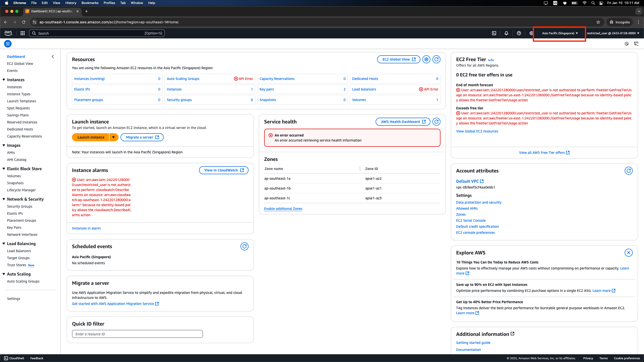Click the Quick ID filter input
Viewport: 644px width, 362px height.
[x=137, y=334]
